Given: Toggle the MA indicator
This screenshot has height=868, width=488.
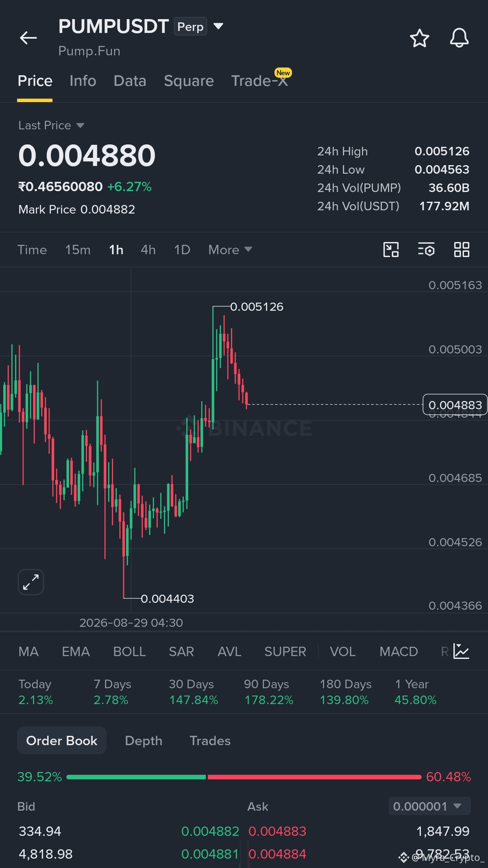Looking at the screenshot, I should tap(28, 652).
